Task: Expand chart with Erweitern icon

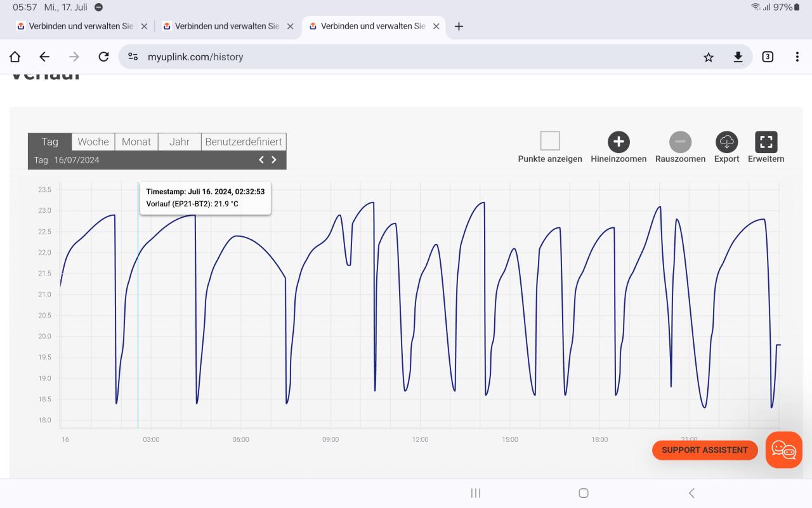Action: 766,142
